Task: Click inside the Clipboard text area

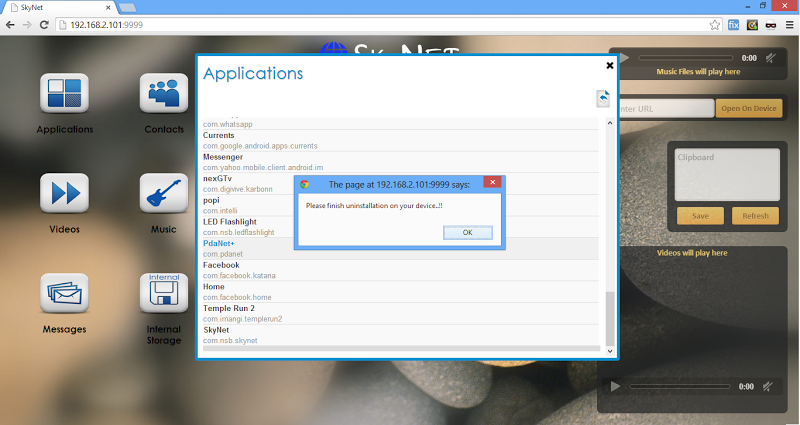Action: (727, 174)
